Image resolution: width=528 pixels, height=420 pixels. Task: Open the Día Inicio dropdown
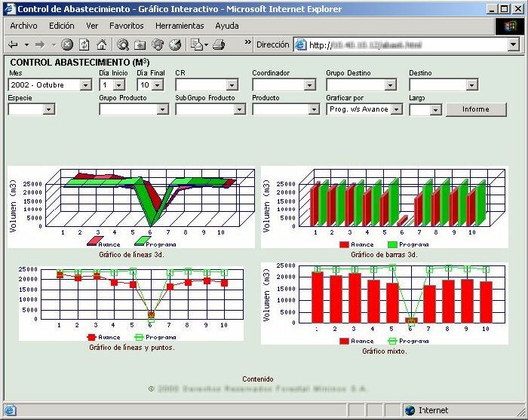(x=119, y=85)
